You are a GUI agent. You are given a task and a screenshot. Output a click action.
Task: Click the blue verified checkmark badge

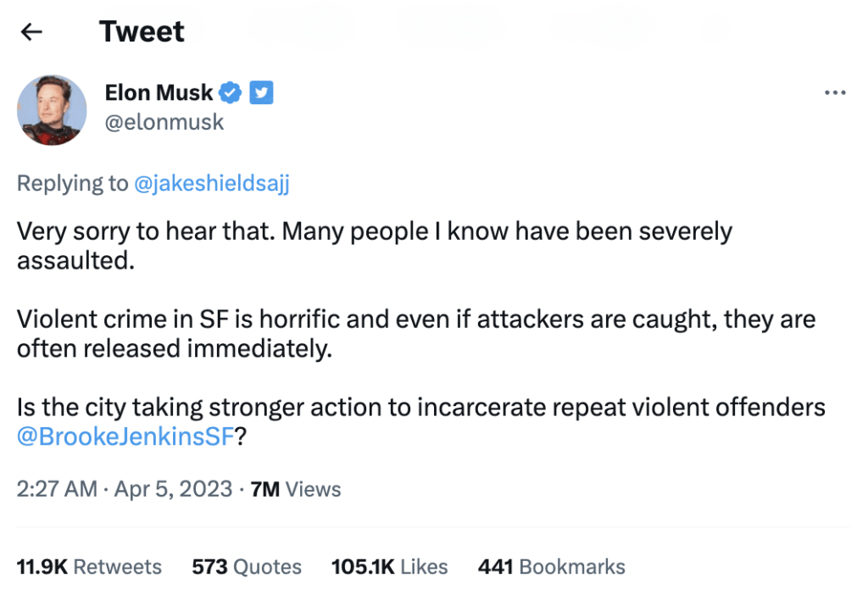click(x=231, y=92)
